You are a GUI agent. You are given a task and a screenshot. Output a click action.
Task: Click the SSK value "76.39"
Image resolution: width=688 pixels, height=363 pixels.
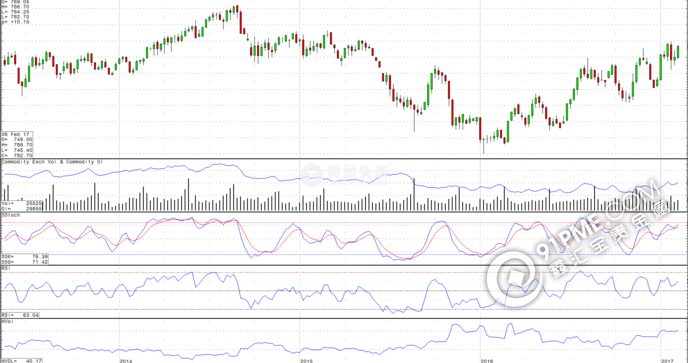click(x=40, y=256)
